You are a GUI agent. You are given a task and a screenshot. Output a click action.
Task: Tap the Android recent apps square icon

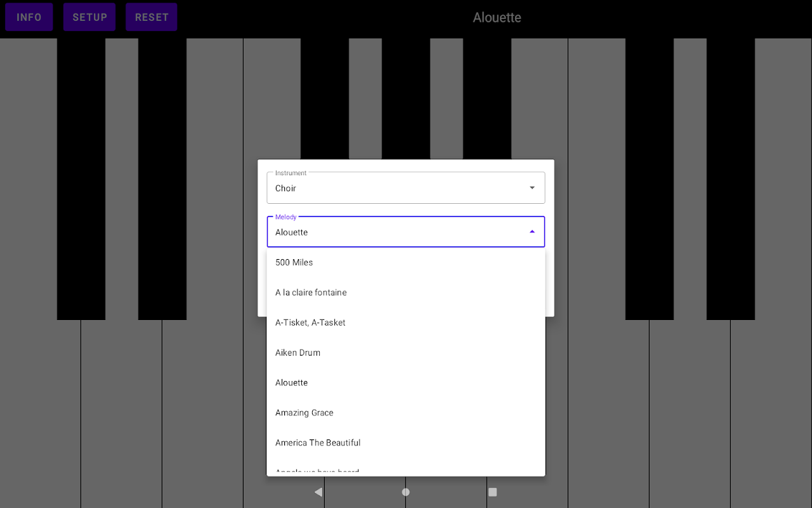[493, 492]
